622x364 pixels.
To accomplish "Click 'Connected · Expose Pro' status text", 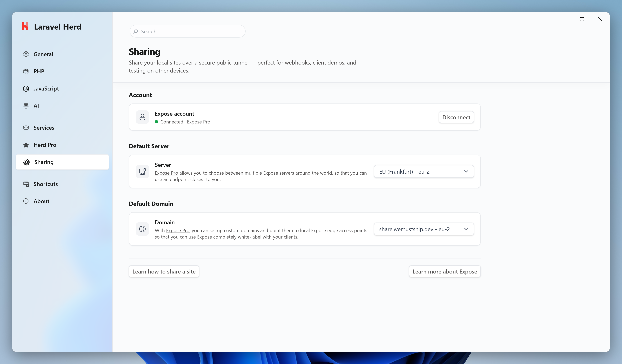I will tap(185, 122).
